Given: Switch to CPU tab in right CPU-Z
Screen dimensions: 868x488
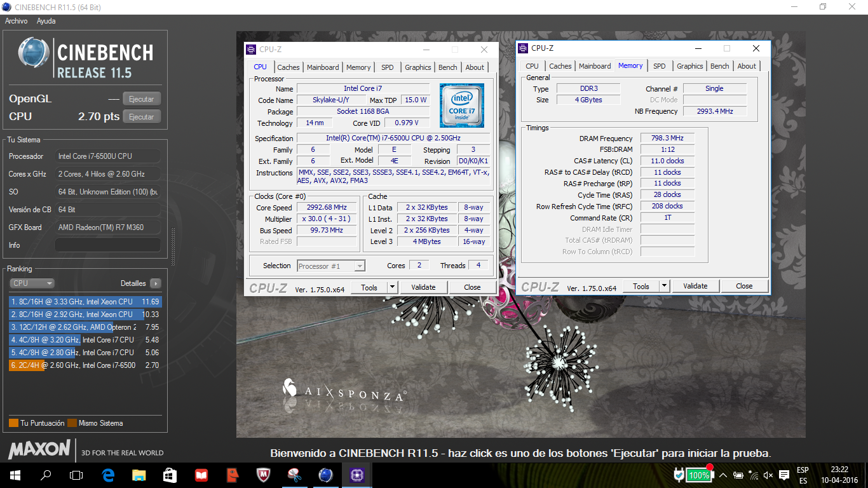Looking at the screenshot, I should pos(532,66).
